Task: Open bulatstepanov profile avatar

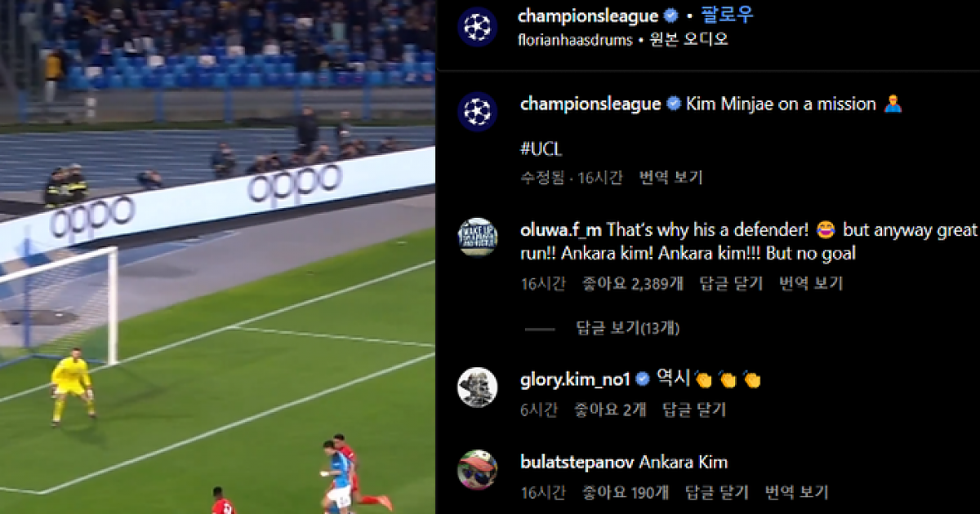Action: (478, 470)
